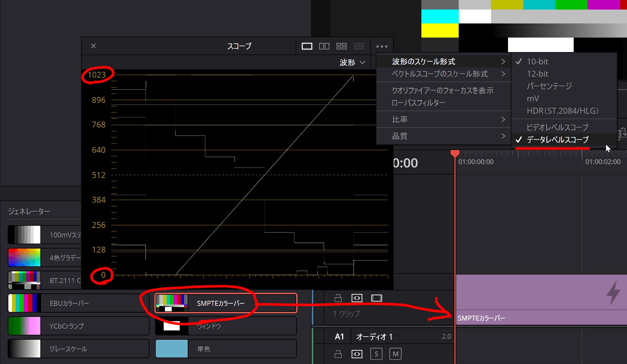Mute audio track 1 with M button
The image size is (627, 364).
[395, 354]
